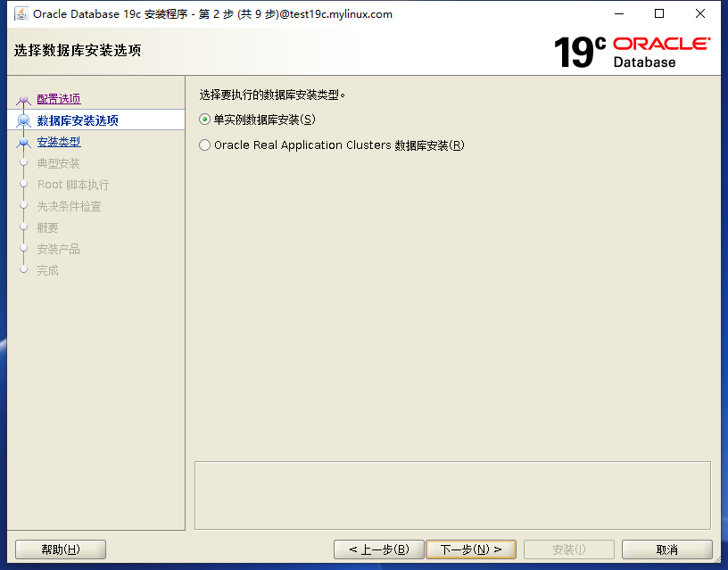Viewport: 728px width, 570px height.
Task: Maximize the installer window
Action: [x=659, y=14]
